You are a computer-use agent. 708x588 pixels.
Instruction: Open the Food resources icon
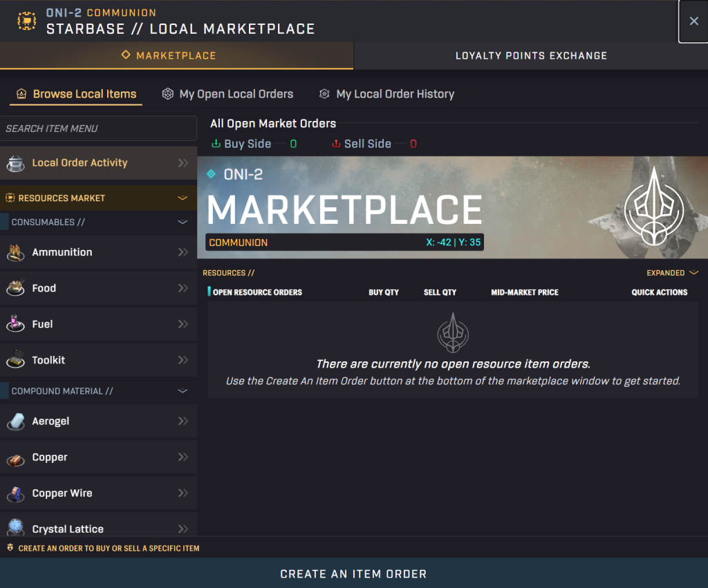point(15,288)
